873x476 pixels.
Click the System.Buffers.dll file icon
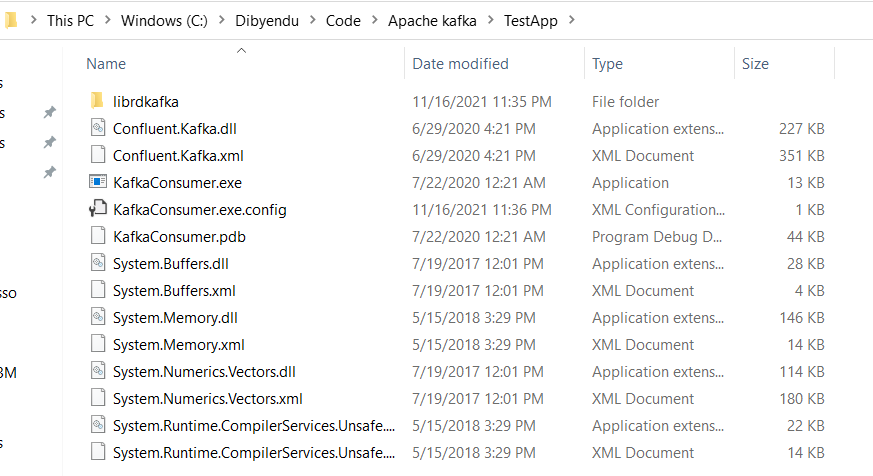(98, 263)
